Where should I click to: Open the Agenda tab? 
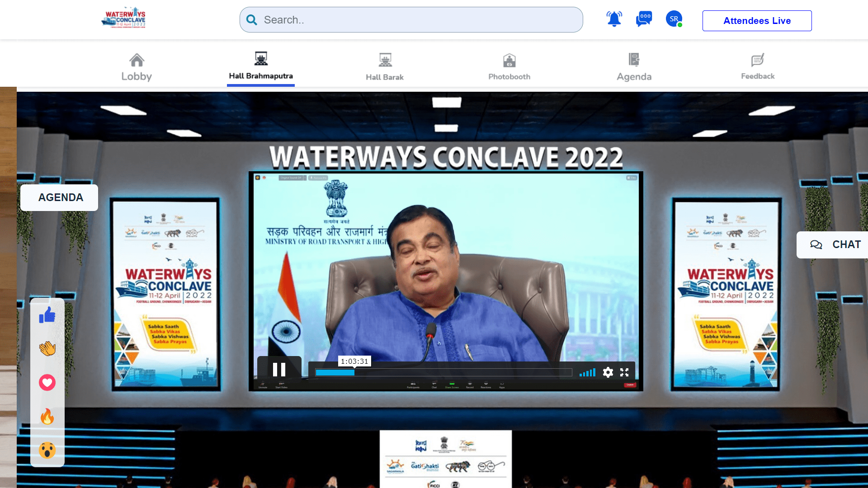[634, 67]
